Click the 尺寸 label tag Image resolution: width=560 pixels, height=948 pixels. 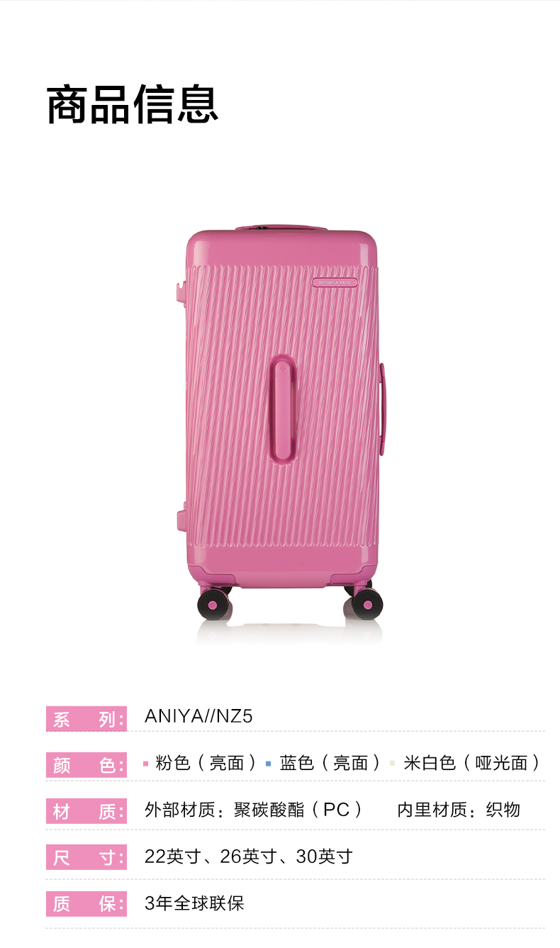[86, 857]
